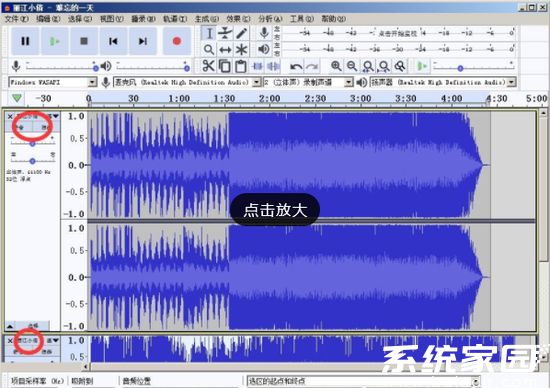550x388 pixels.
Task: Collapse the first track with the arrow button
Action: click(x=10, y=326)
